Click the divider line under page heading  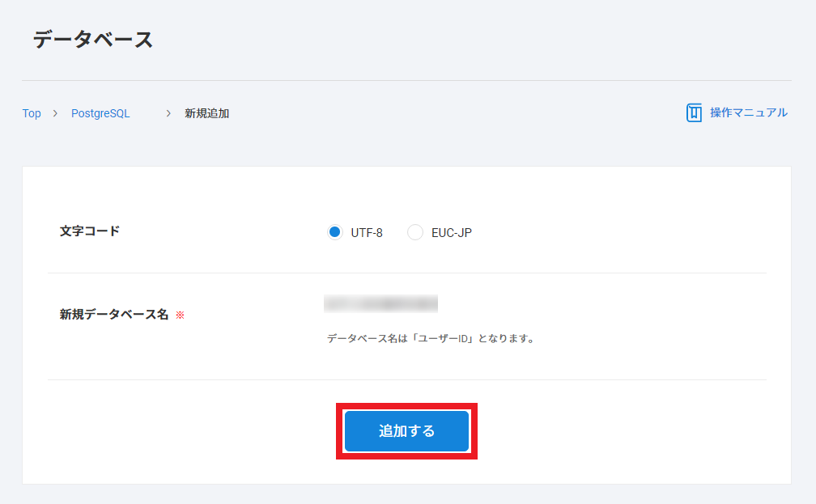click(406, 80)
